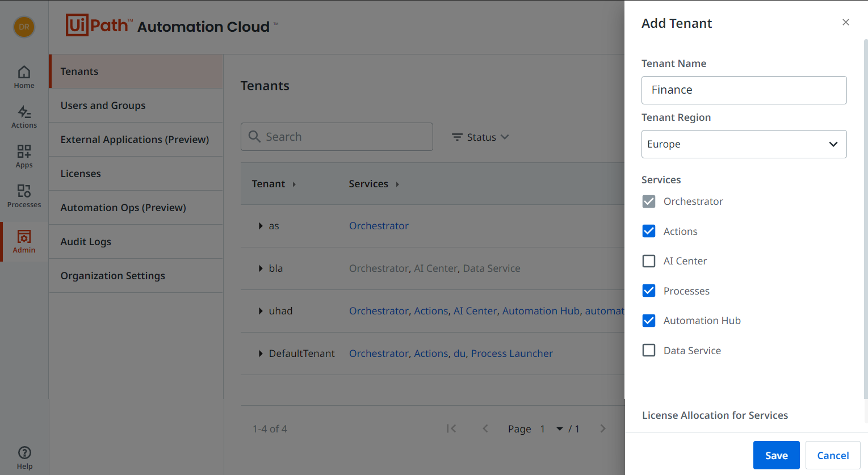This screenshot has width=868, height=475.
Task: Select Tenants in admin menu
Action: [x=136, y=72]
